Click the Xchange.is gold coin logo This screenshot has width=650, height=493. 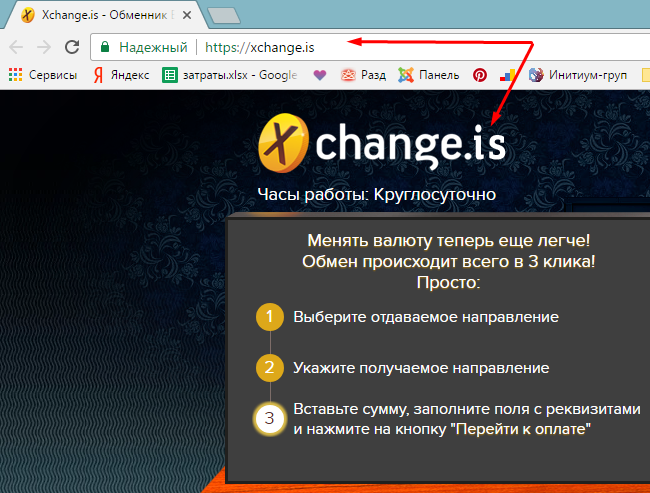coord(284,143)
